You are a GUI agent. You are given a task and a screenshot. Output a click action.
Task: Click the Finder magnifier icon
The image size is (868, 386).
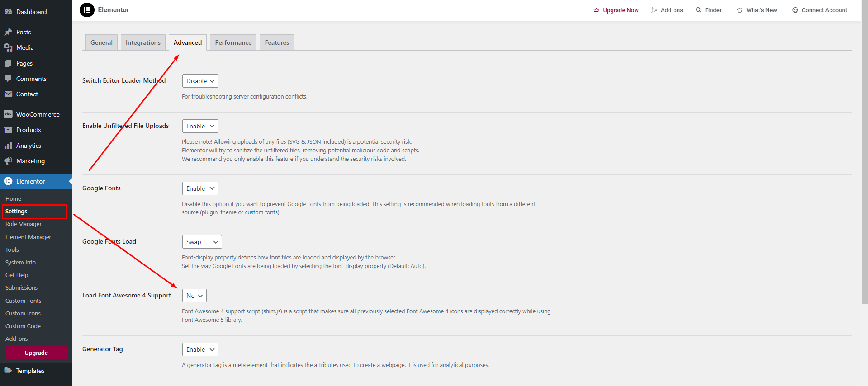click(698, 10)
